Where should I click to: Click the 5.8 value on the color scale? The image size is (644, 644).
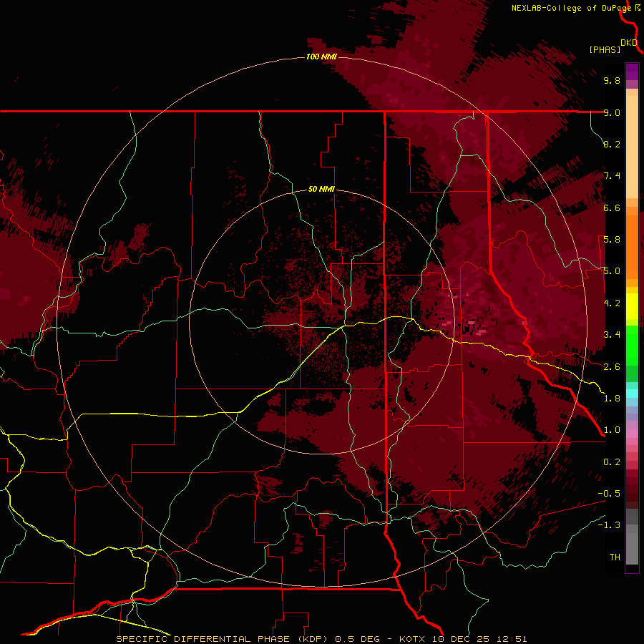612,240
